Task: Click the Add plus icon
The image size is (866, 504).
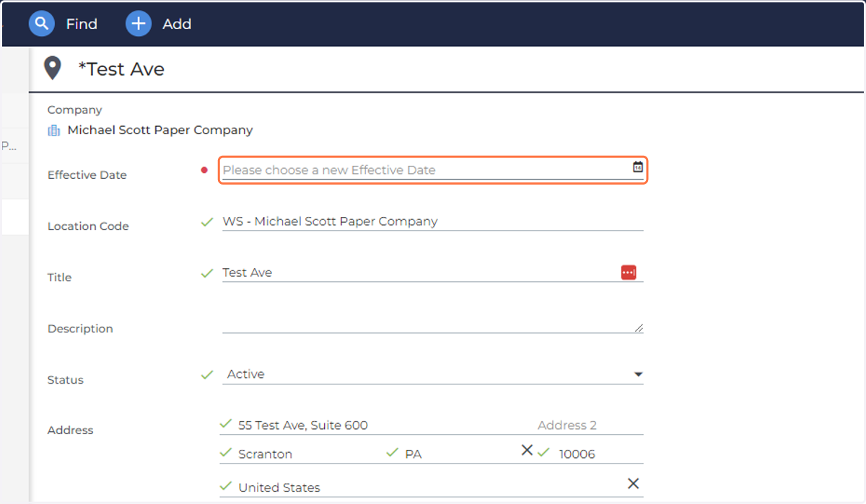Action: point(139,24)
